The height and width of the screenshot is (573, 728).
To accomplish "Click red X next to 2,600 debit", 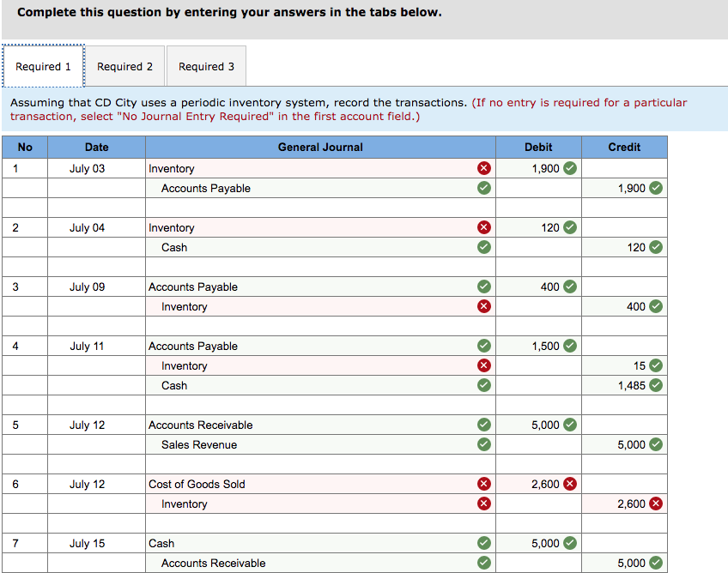I will pos(570,484).
